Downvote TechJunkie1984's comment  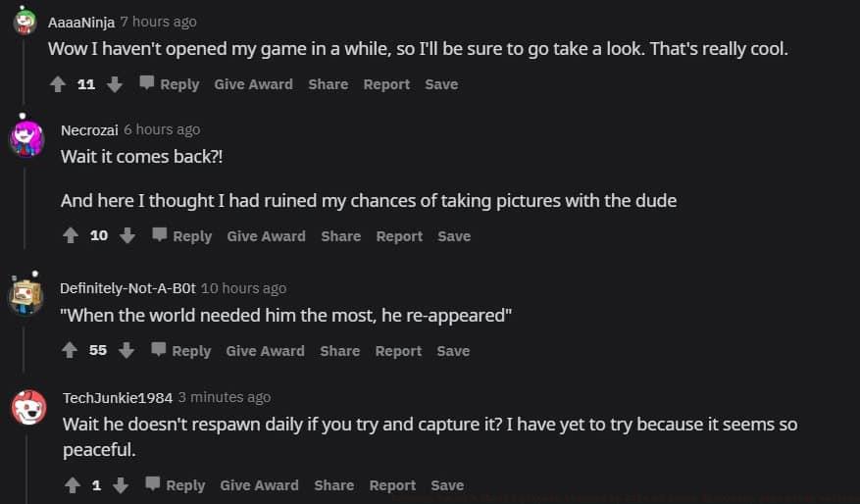121,485
